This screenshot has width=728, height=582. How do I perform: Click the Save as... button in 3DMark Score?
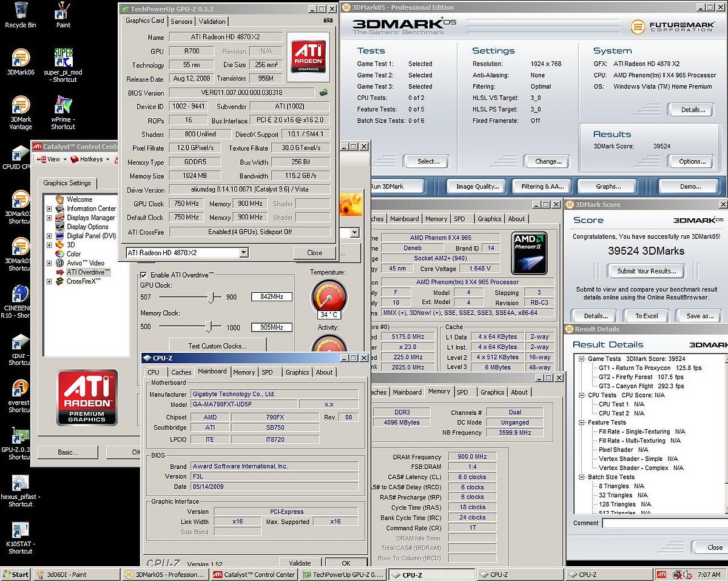(x=699, y=315)
